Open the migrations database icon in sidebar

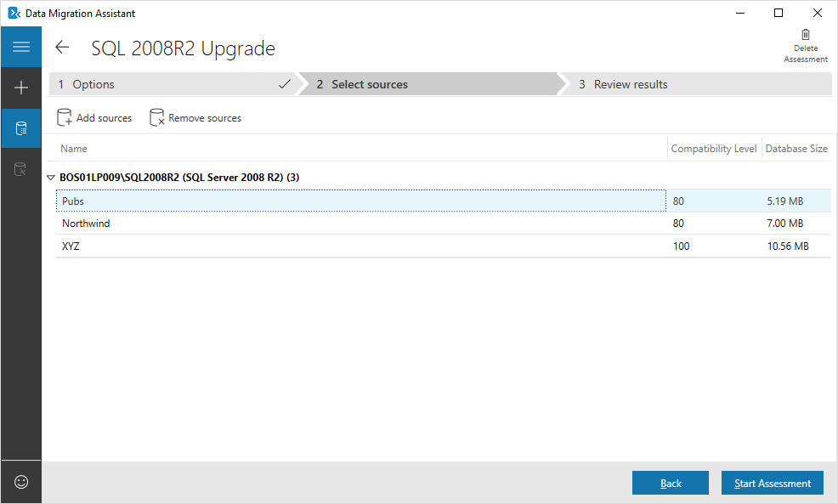pos(20,169)
